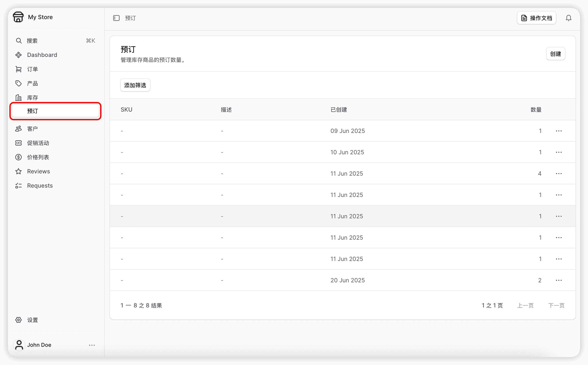The width and height of the screenshot is (588, 365).
Task: Select 库存 inventory menu item
Action: tap(32, 98)
